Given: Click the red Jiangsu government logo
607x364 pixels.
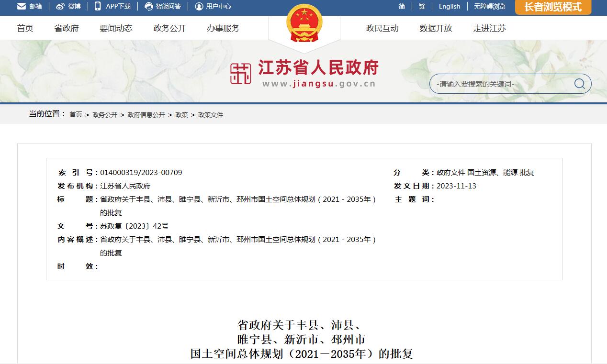Looking at the screenshot, I should pos(240,74).
